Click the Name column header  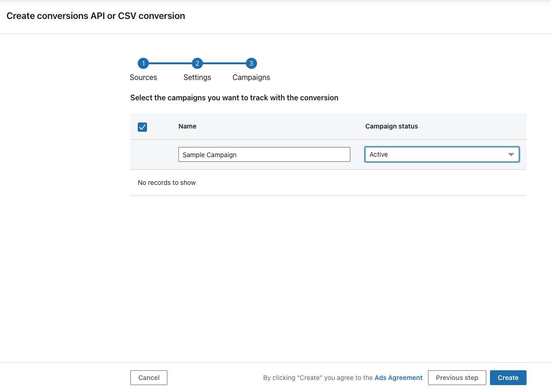point(187,126)
